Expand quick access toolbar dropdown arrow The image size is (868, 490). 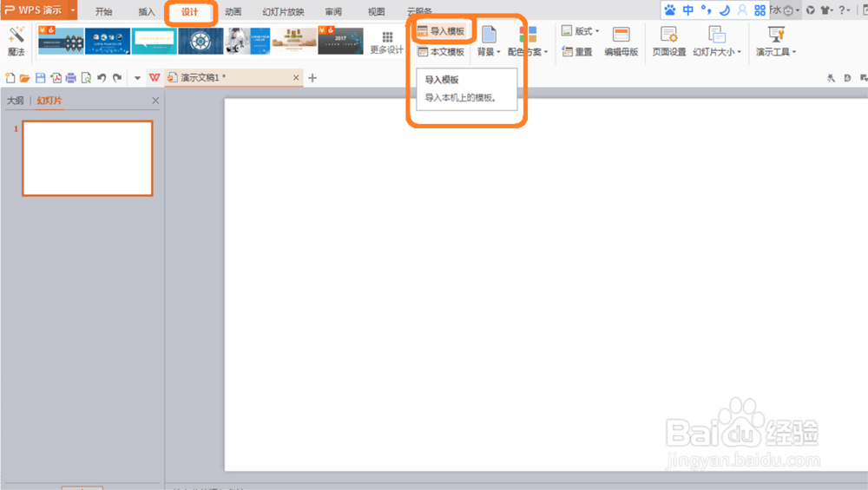click(x=137, y=78)
